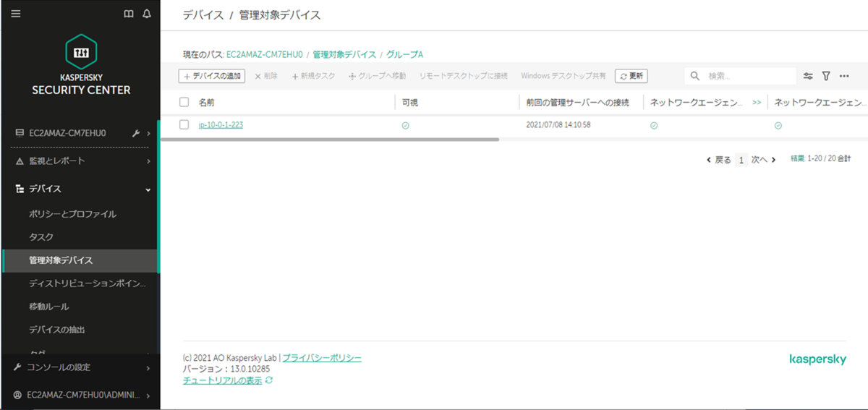Viewport: 868px width, 410px height.
Task: Expand EC2AMAZ-CM7EHU0\ADMINI account menu
Action: 148,396
